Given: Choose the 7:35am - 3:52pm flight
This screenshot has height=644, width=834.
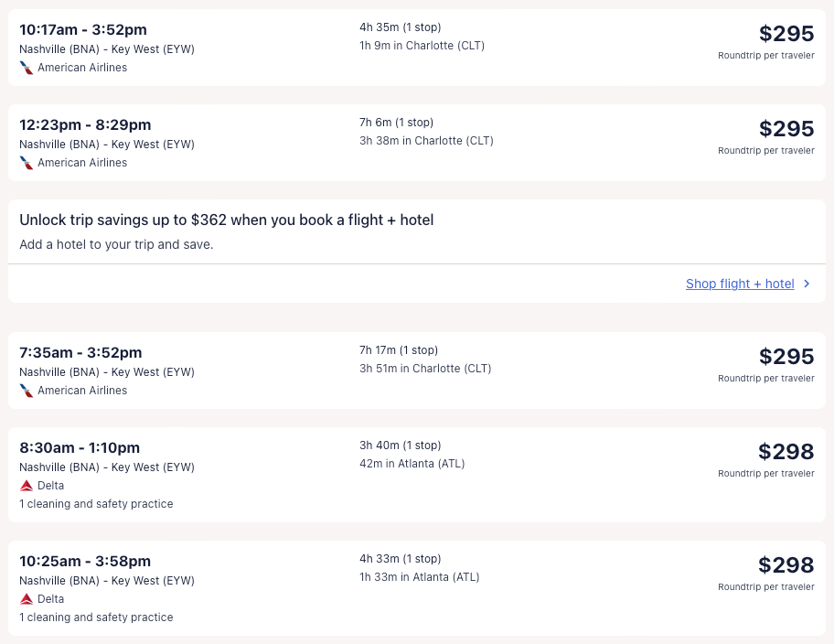Looking at the screenshot, I should [x=80, y=353].
